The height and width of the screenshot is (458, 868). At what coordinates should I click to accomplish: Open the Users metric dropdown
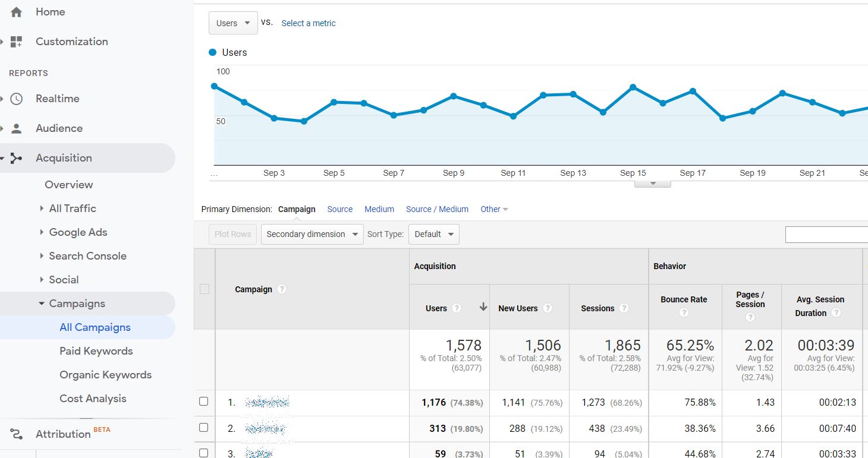pos(233,23)
